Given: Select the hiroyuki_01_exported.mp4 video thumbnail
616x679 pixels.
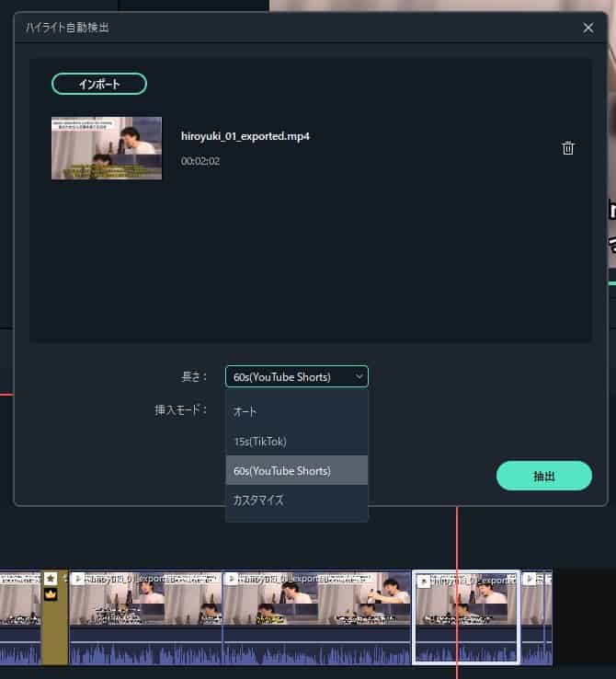Looking at the screenshot, I should (x=107, y=148).
